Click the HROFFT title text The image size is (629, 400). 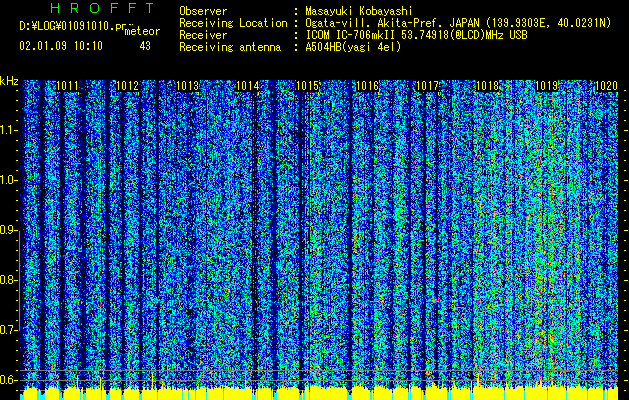[x=102, y=8]
